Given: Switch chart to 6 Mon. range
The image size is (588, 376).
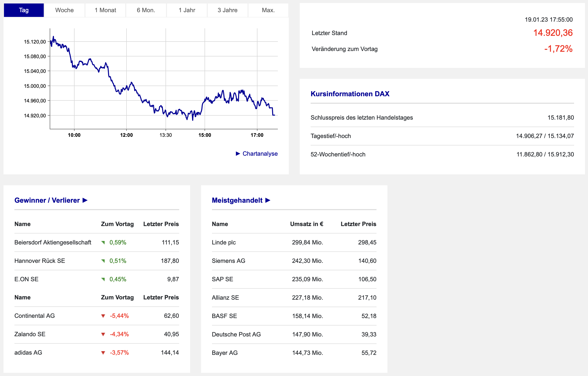Looking at the screenshot, I should (x=146, y=10).
